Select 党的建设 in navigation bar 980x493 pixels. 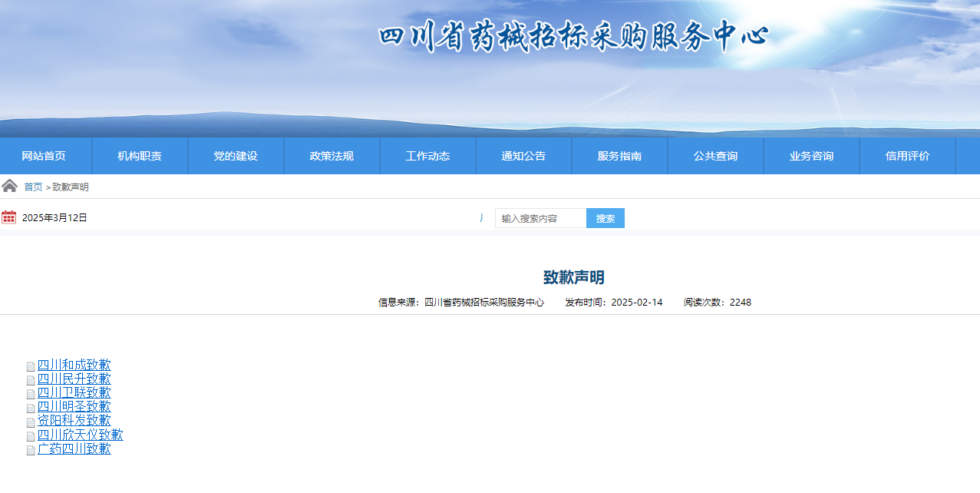[x=236, y=156]
